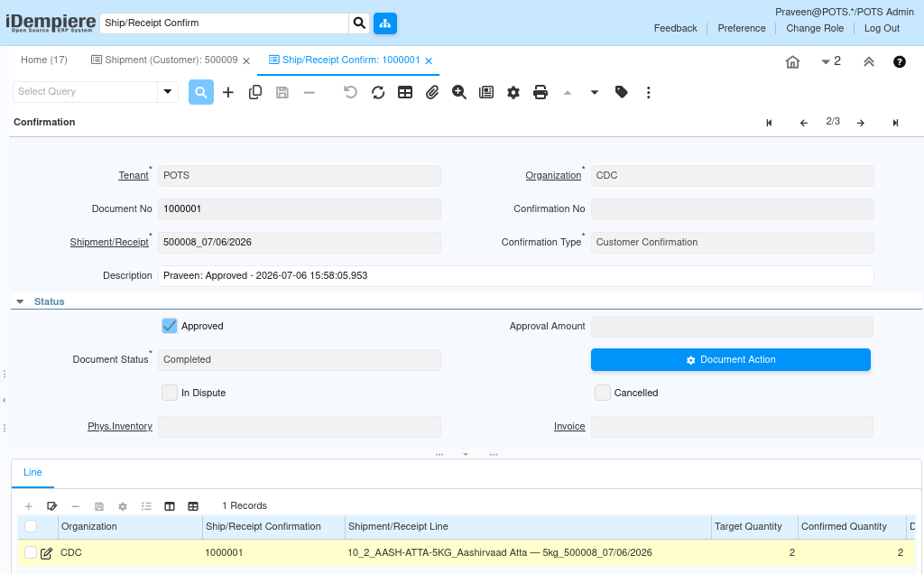Switch to Home (17) tab
Screen dimensions: 924x574
pos(44,60)
